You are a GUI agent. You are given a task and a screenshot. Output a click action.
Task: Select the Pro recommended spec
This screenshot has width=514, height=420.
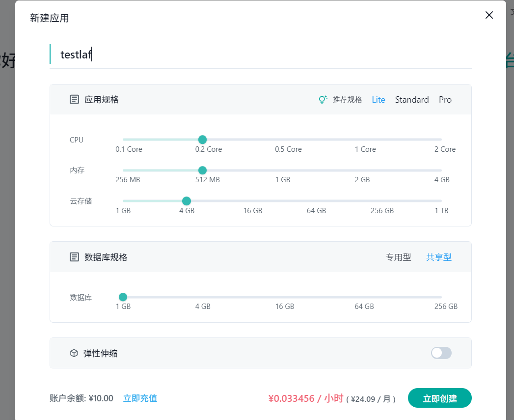[x=445, y=100]
